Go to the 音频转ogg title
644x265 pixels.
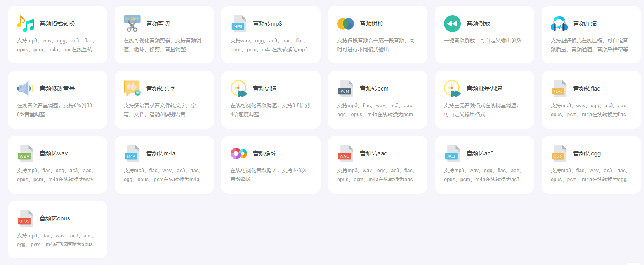(x=587, y=153)
